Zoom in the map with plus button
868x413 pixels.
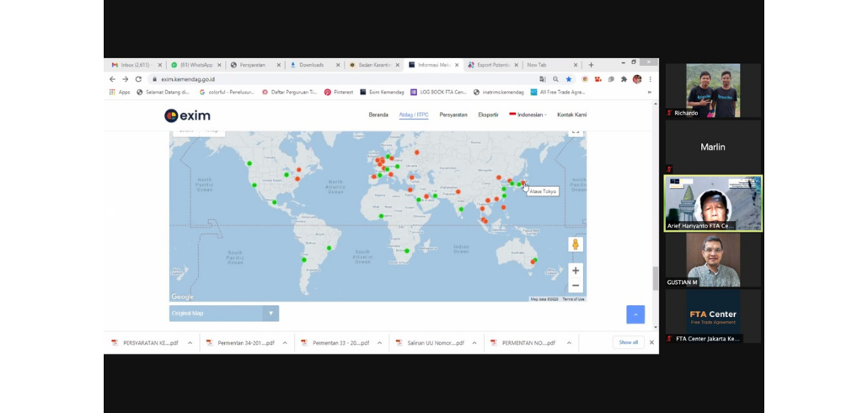point(576,271)
